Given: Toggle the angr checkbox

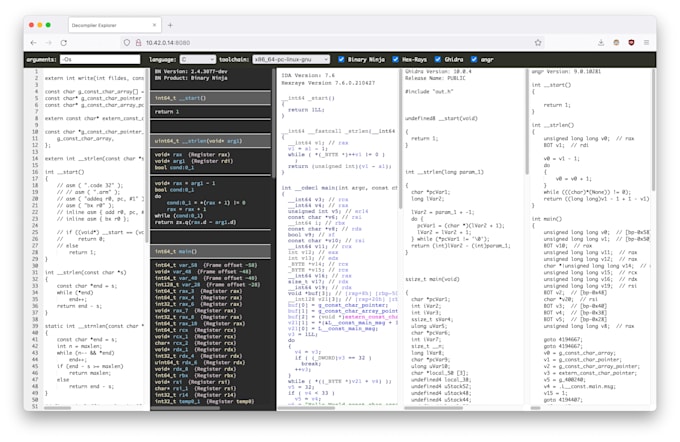Looking at the screenshot, I should point(474,59).
